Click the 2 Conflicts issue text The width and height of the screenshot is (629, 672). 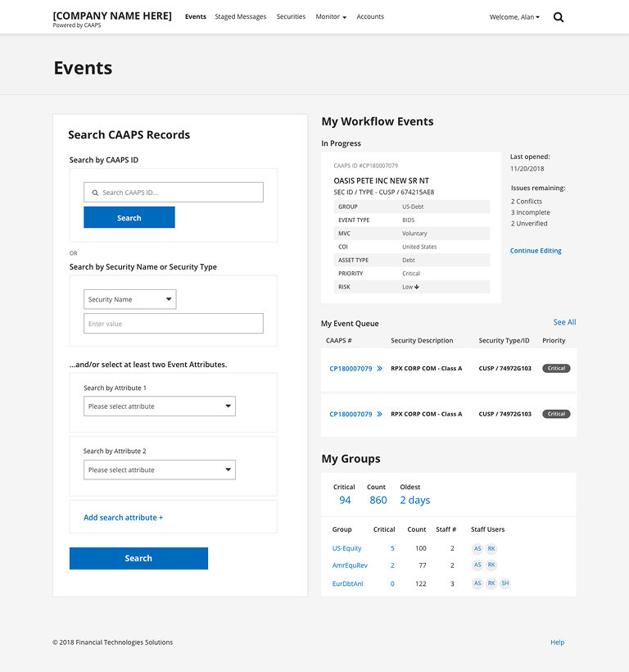(x=527, y=202)
